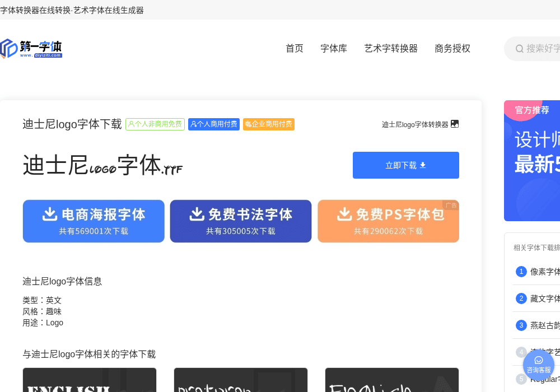Open the 字体库 navigation item
Image resolution: width=560 pixels, height=392 pixels.
(334, 48)
